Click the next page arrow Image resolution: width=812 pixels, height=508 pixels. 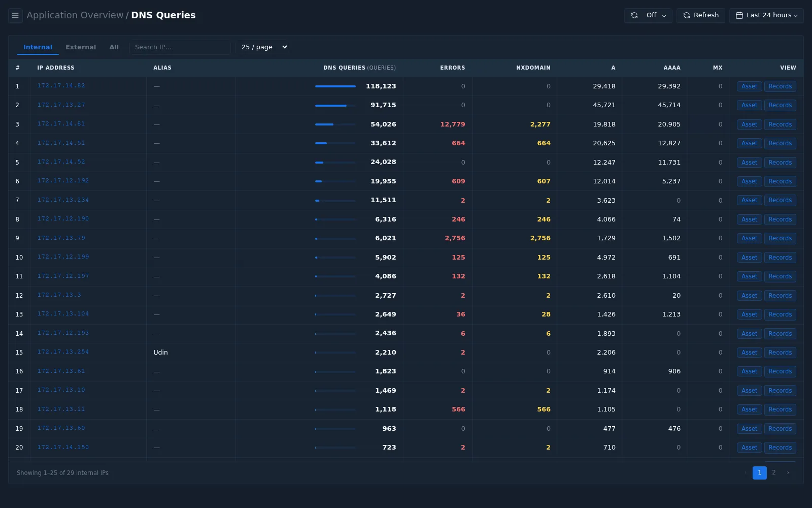(788, 472)
